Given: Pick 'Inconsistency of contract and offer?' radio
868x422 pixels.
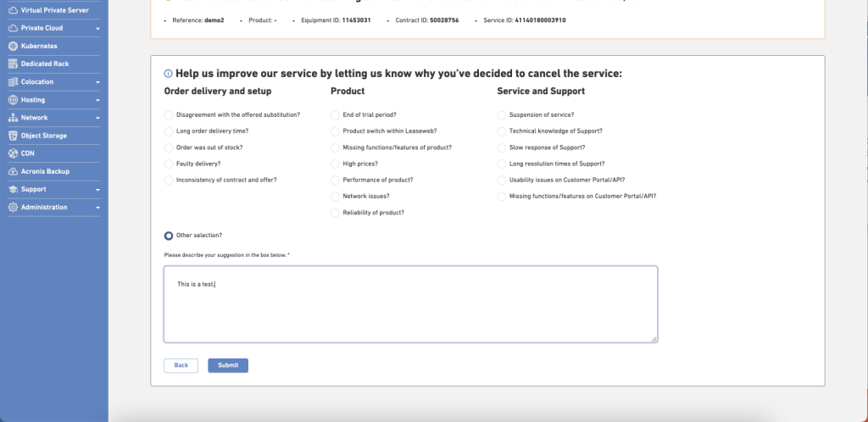Looking at the screenshot, I should (x=169, y=180).
